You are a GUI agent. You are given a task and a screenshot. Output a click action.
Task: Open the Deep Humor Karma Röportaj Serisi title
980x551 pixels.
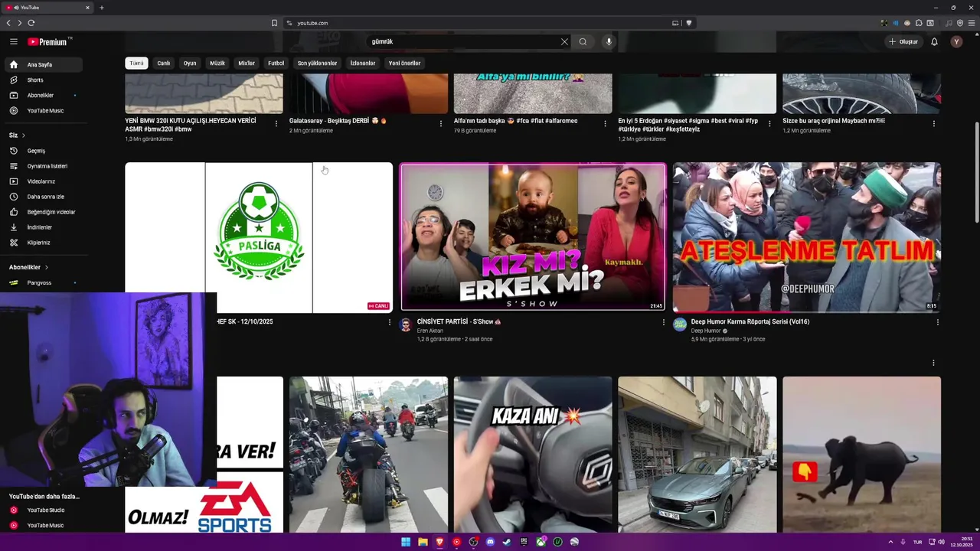(750, 321)
